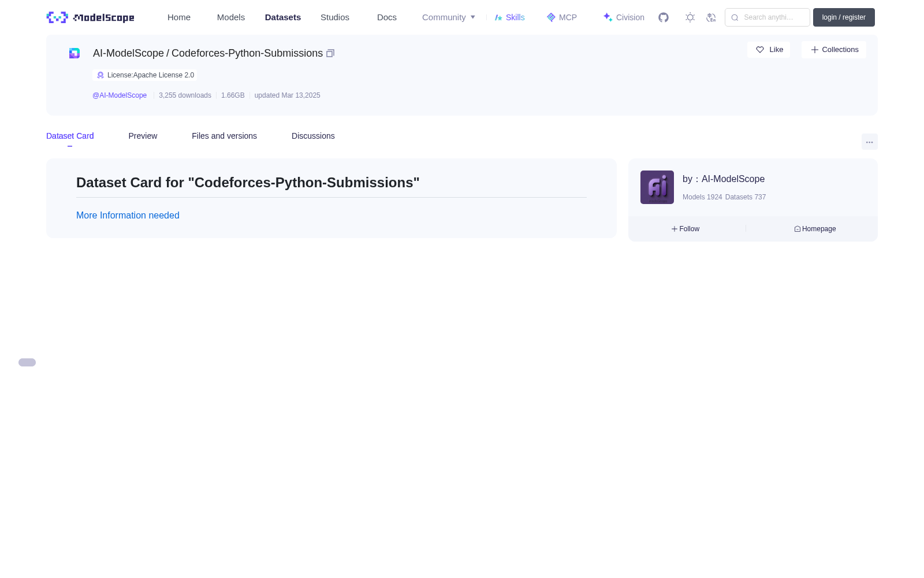This screenshot has height=578, width=924.
Task: Click the floating gray pill handle
Action: [27, 362]
